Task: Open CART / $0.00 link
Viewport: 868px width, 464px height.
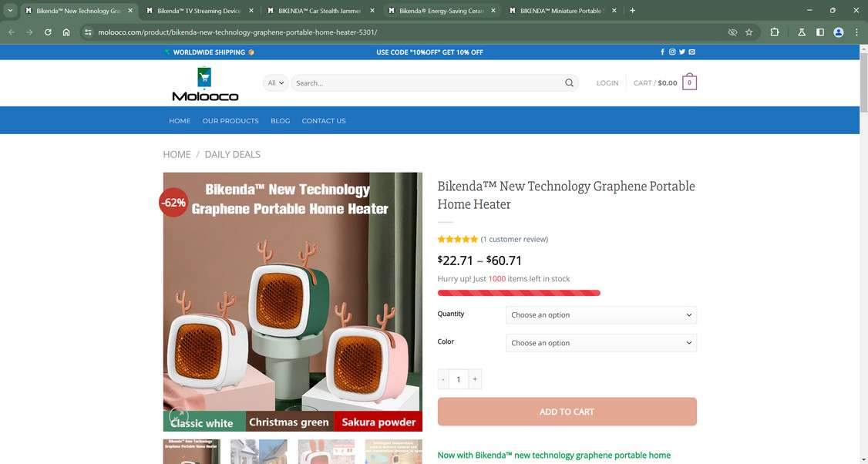Action: click(655, 83)
